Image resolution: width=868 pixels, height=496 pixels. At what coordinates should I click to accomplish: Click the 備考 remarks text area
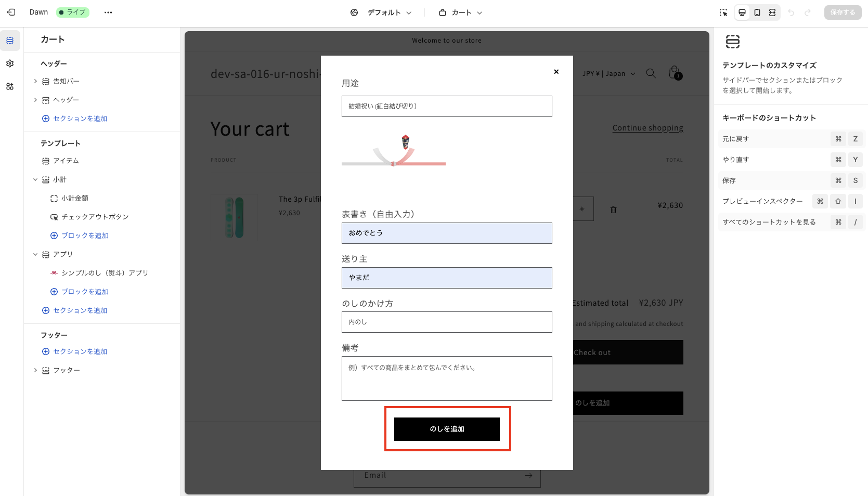pyautogui.click(x=447, y=378)
